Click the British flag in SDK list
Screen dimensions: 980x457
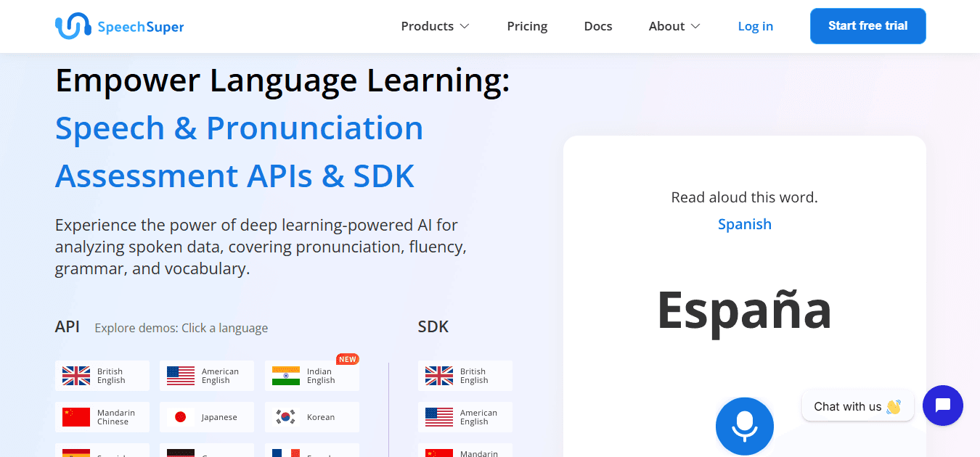[x=439, y=376]
